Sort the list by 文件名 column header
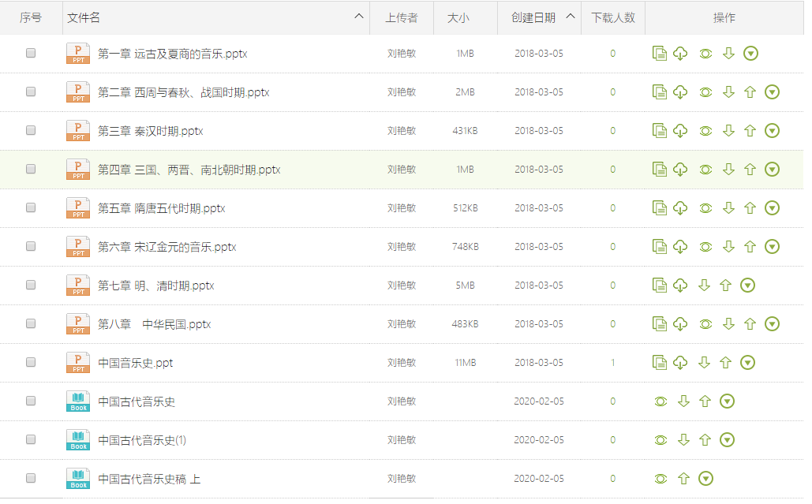 click(84, 17)
